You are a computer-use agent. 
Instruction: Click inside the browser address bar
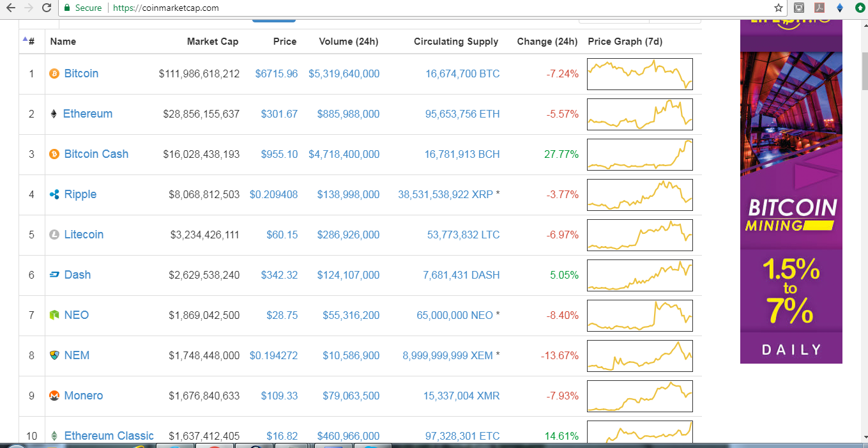[x=255, y=9]
